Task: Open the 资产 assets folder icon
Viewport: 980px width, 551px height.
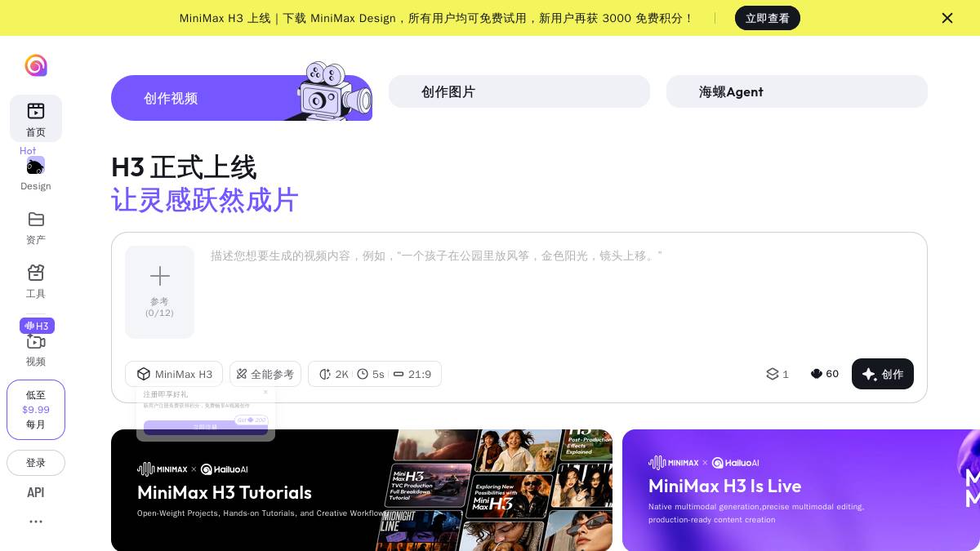Action: click(x=36, y=219)
